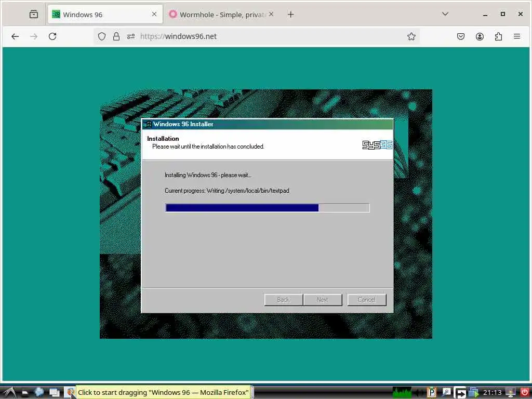Open the network connections tray icon
The image size is (532, 399).
(x=474, y=393)
